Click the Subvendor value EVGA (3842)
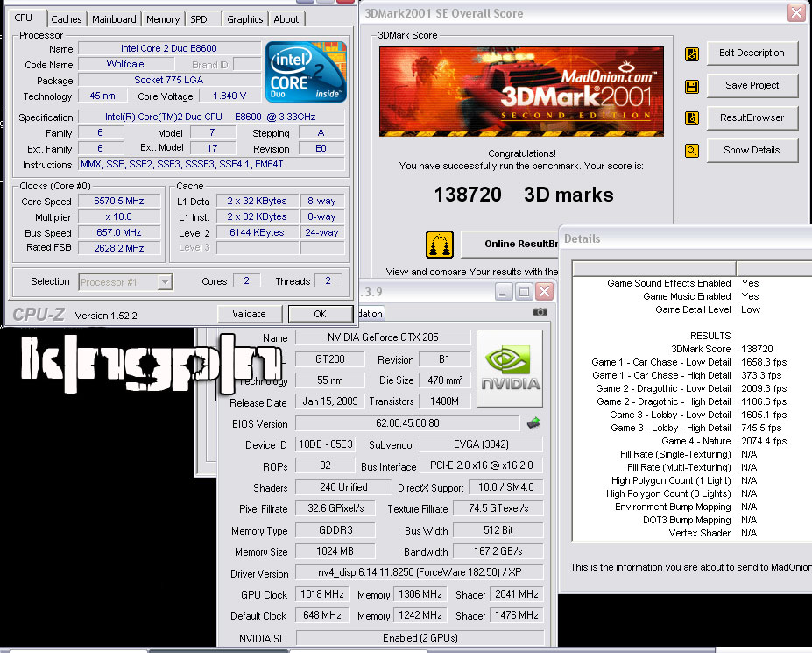The width and height of the screenshot is (812, 653). coord(481,444)
